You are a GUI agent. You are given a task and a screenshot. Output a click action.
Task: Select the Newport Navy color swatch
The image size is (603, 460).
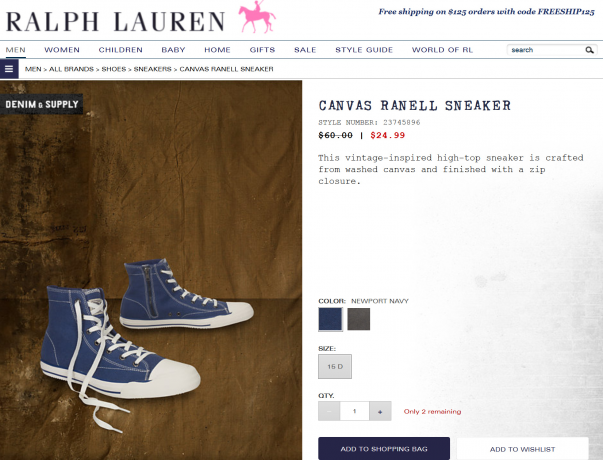[x=330, y=319]
